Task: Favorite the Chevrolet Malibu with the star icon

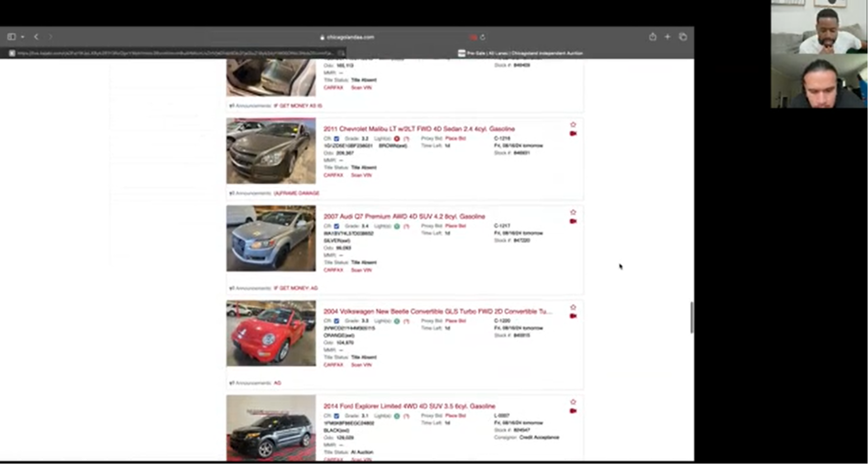Action: [573, 124]
